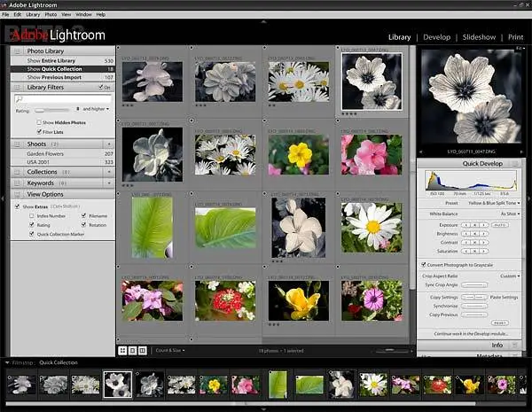
Task: Collapse the right panel via side arrow
Action: pos(528,198)
